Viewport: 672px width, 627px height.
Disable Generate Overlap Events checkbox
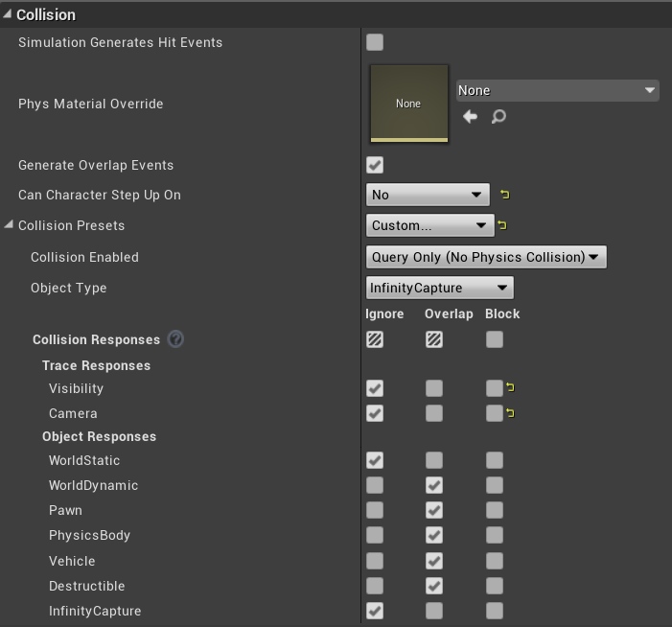(x=375, y=165)
